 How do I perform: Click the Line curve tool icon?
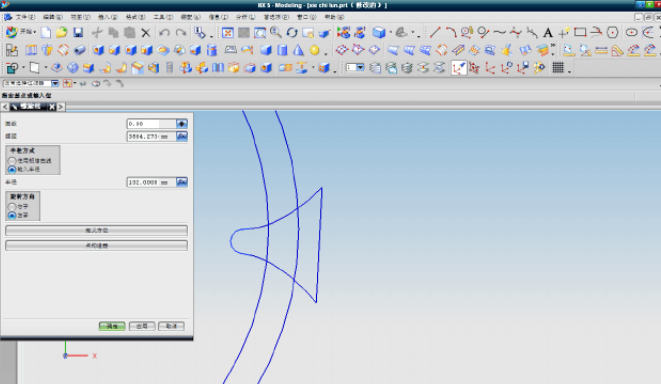[435, 32]
